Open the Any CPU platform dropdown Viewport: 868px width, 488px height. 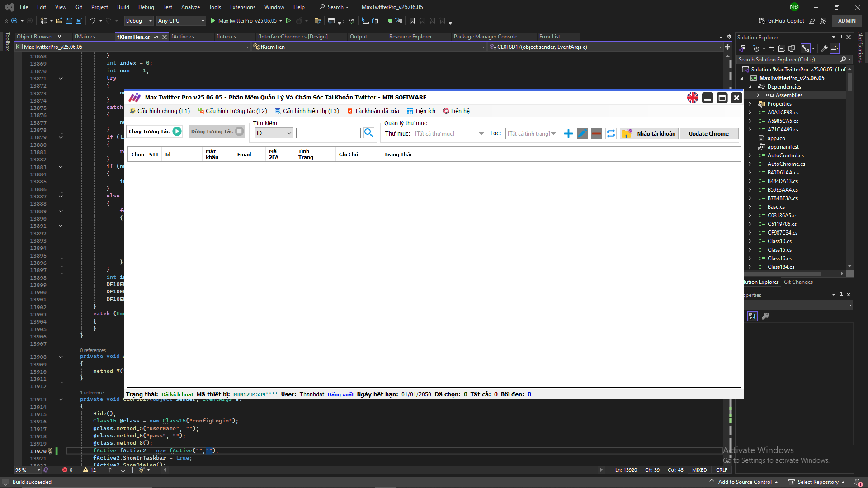[181, 21]
